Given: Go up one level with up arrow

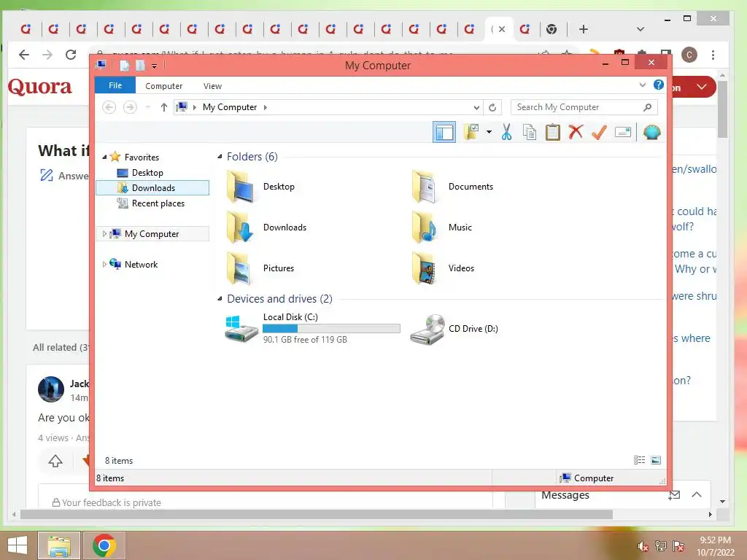Looking at the screenshot, I should pyautogui.click(x=164, y=107).
